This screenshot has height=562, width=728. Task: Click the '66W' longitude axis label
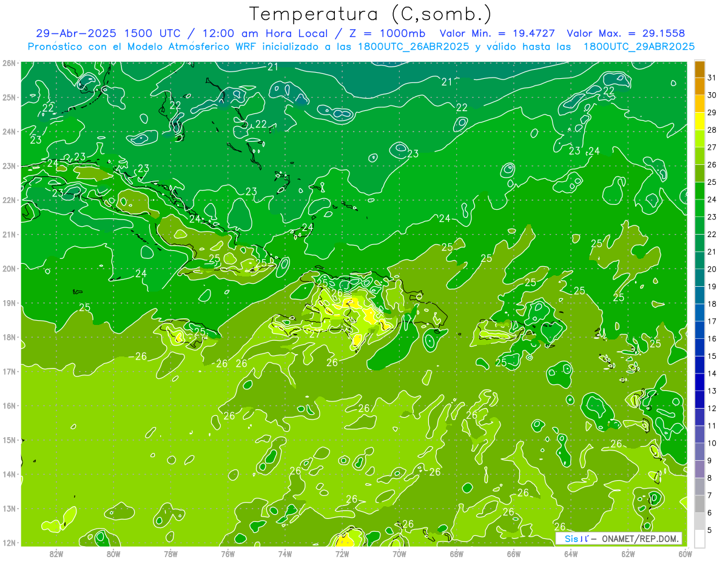pyautogui.click(x=513, y=554)
